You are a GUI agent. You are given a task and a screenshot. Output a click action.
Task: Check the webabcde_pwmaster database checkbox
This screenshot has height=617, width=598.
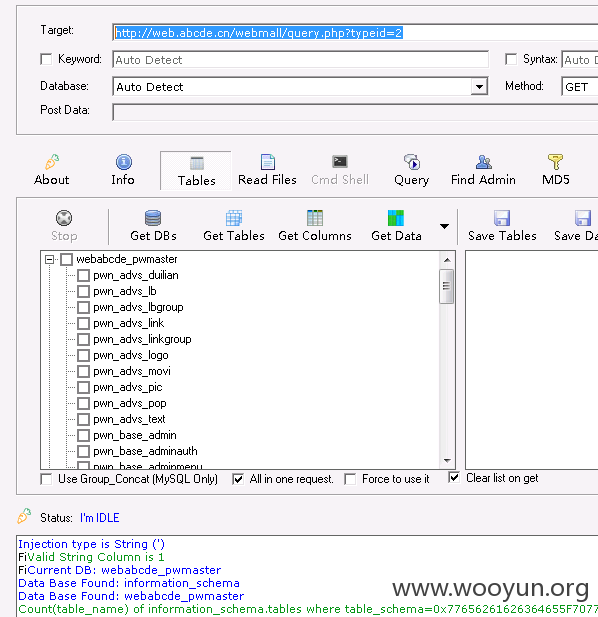click(66, 259)
